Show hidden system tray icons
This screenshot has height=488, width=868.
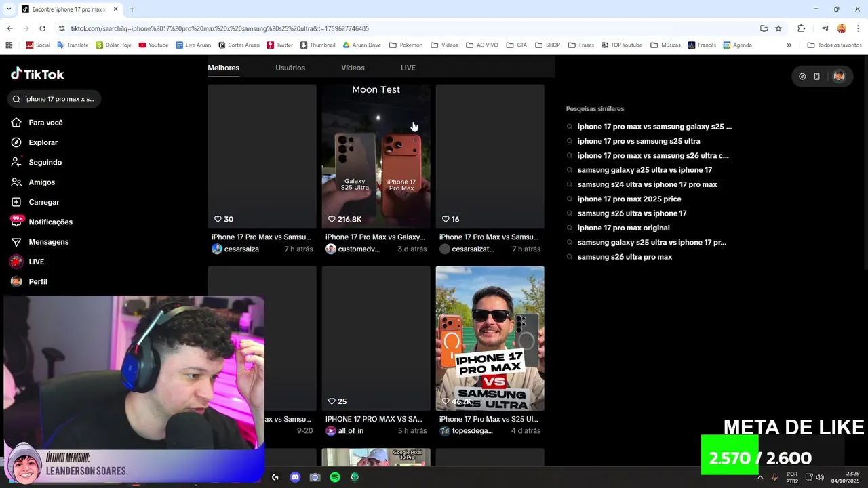759,477
